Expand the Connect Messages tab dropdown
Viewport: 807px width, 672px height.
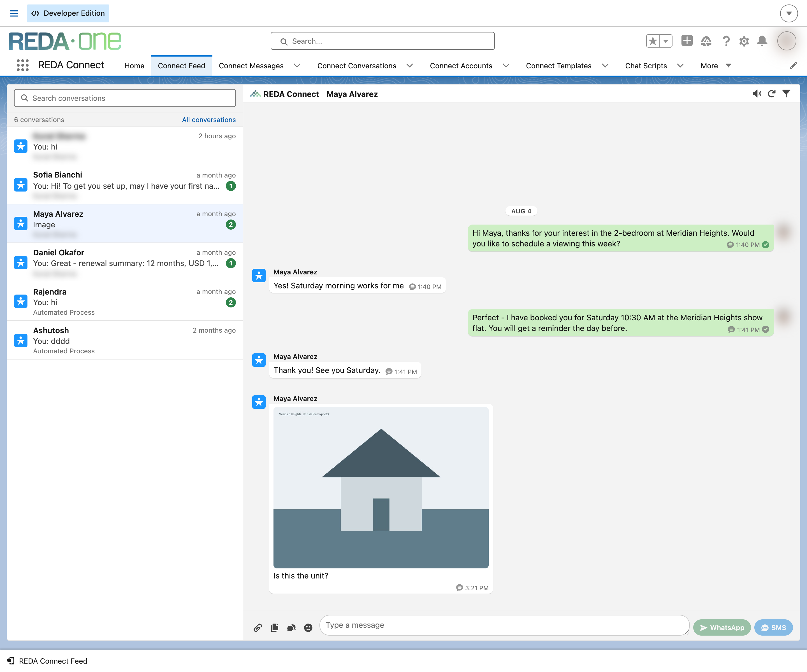297,66
